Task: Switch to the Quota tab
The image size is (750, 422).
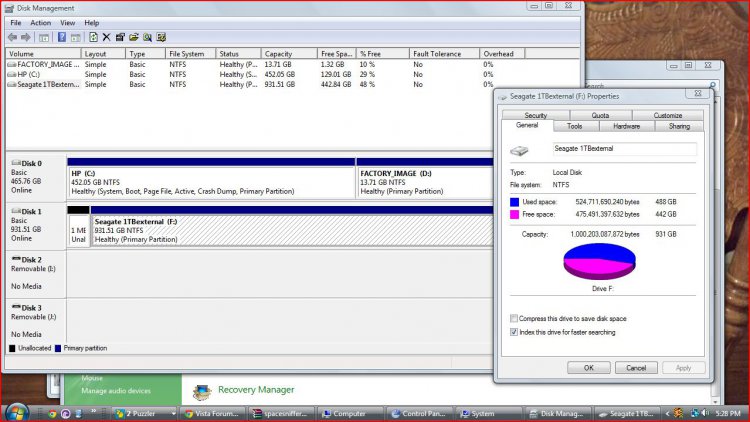Action: coord(600,115)
